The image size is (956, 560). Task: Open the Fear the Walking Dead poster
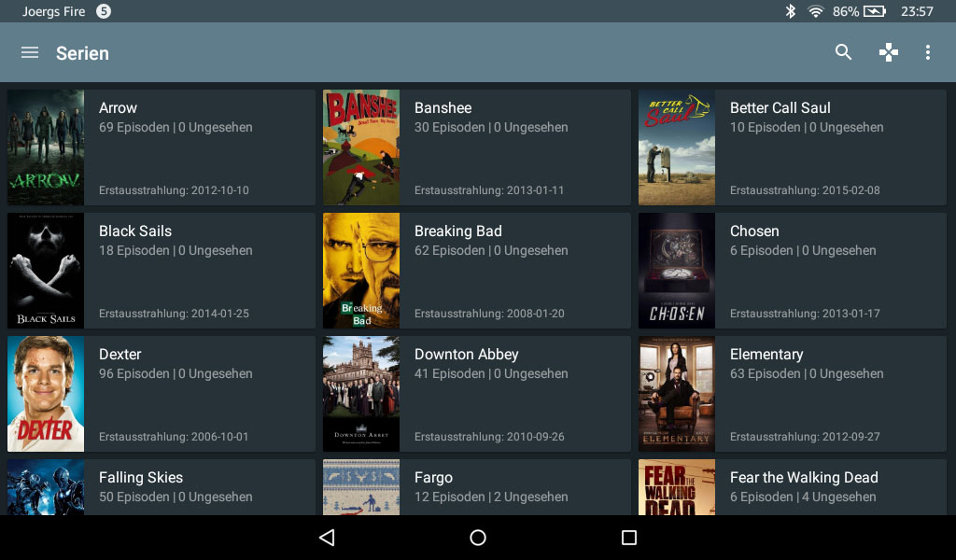677,487
